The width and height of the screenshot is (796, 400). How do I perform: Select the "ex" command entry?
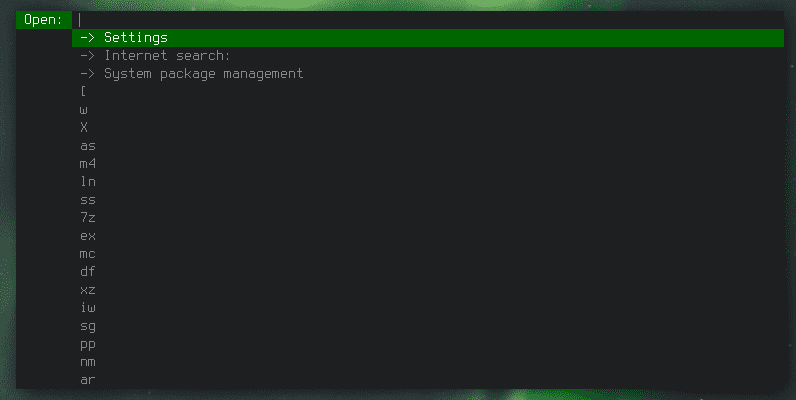point(428,236)
